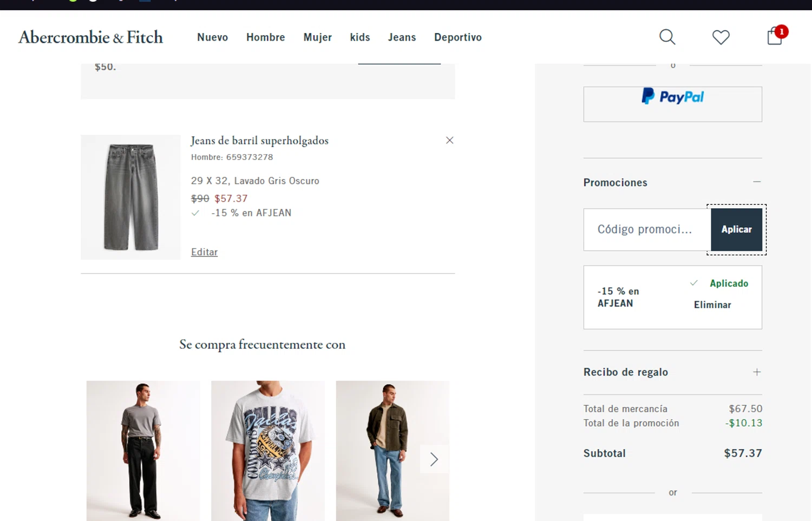Viewport: 812px width, 521px height.
Task: Expand the Recibo de regalo section
Action: click(x=757, y=372)
